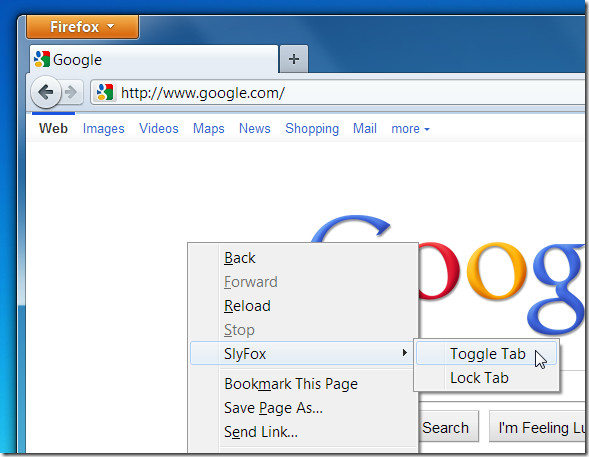Focus the URL address field
589x457 pixels.
coord(338,92)
